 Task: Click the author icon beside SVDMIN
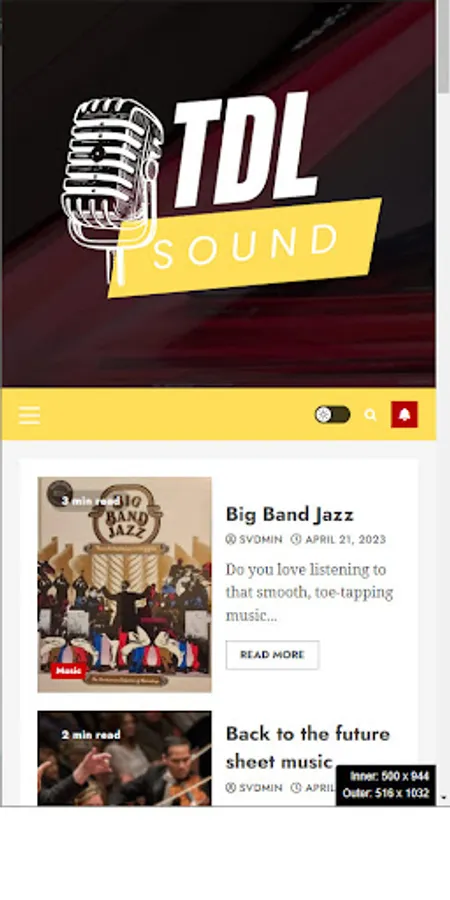[231, 540]
